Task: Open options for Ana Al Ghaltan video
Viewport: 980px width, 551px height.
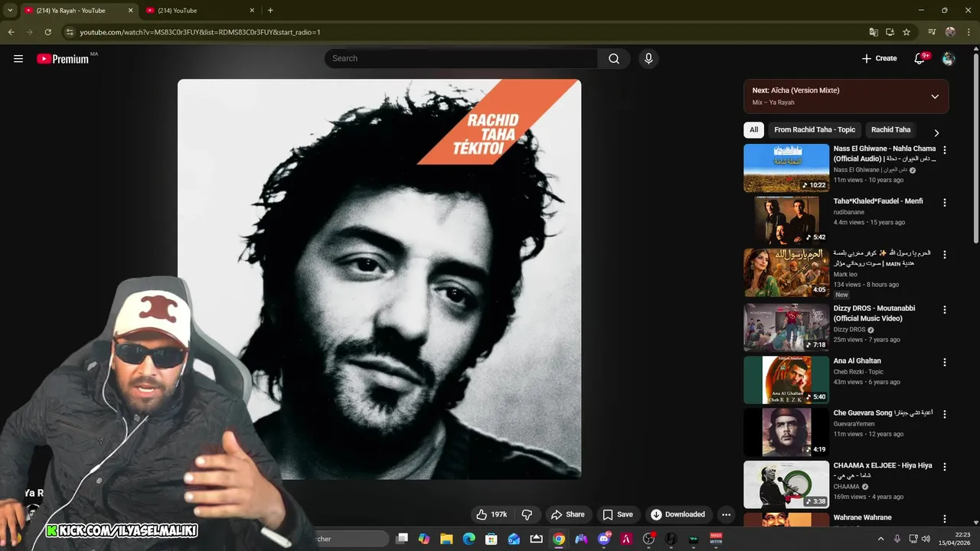Action: [x=944, y=362]
